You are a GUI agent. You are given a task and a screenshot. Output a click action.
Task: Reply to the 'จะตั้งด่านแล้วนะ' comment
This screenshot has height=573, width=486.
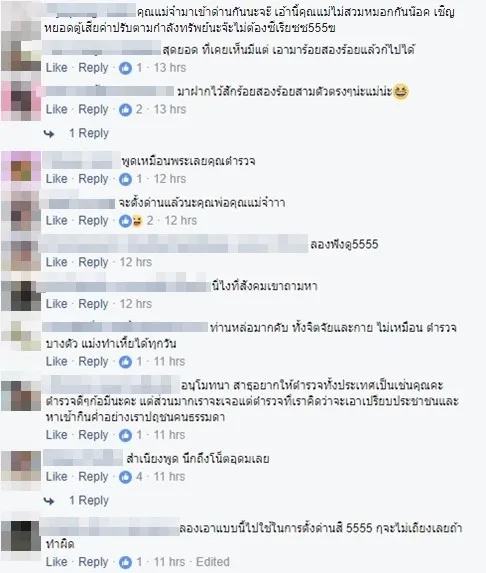click(93, 221)
